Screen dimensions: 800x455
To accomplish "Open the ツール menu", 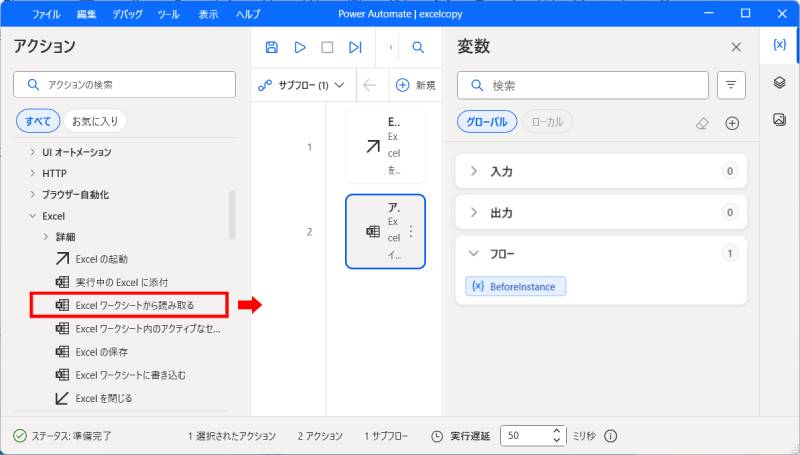I will 168,14.
